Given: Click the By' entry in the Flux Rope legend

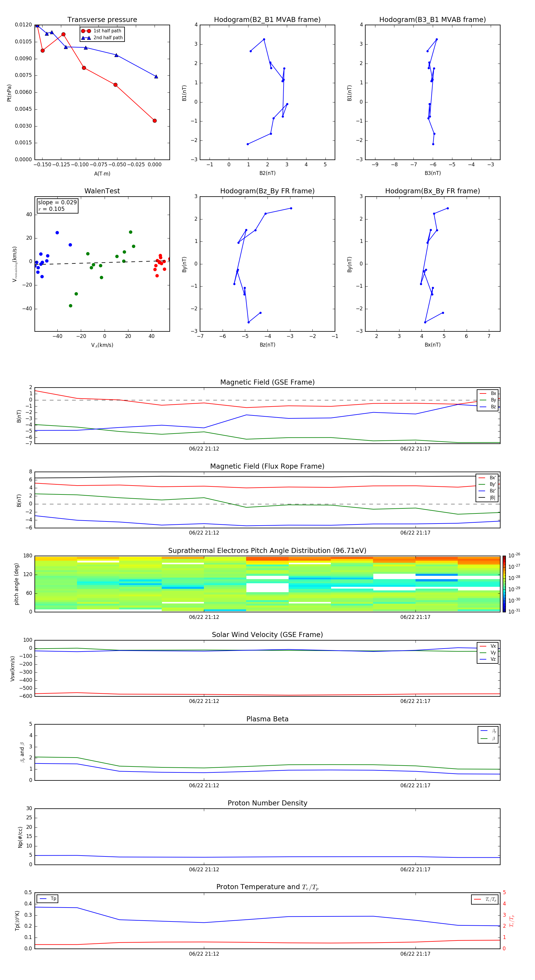Looking at the screenshot, I should click(x=487, y=485).
